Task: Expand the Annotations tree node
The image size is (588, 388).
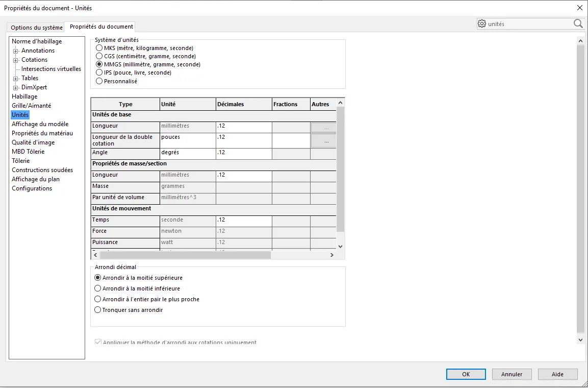Action: coord(15,51)
